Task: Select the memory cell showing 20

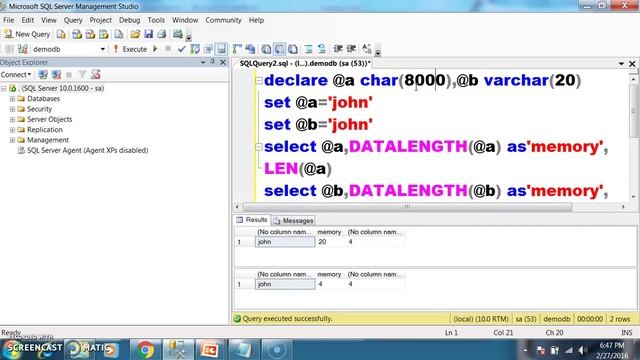Action: click(330, 242)
